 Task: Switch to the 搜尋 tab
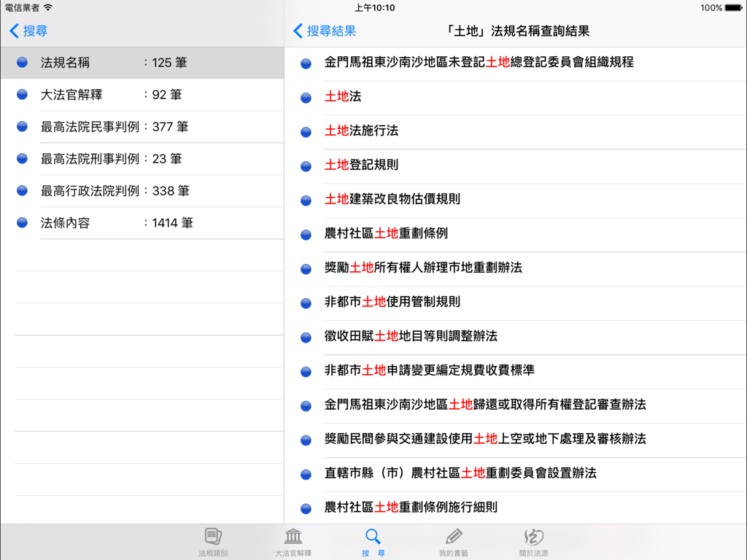[373, 540]
